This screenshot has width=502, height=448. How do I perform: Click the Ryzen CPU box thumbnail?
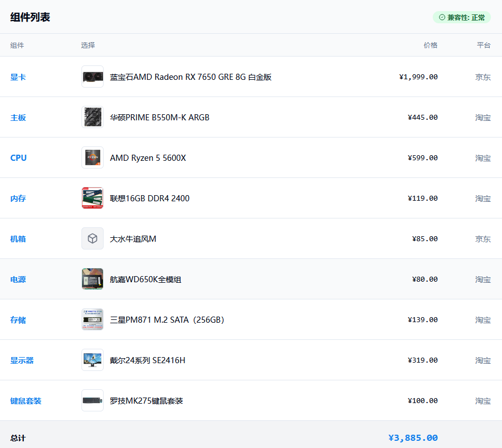click(93, 157)
